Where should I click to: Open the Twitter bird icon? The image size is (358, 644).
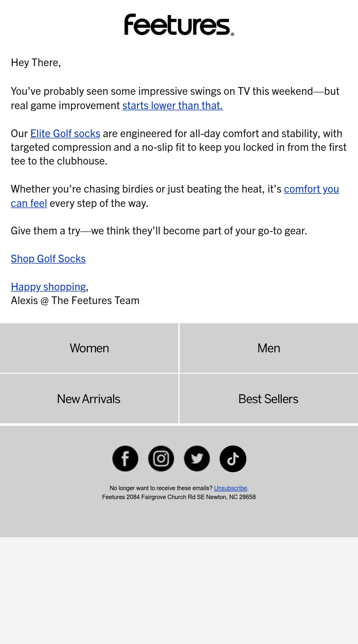click(197, 459)
